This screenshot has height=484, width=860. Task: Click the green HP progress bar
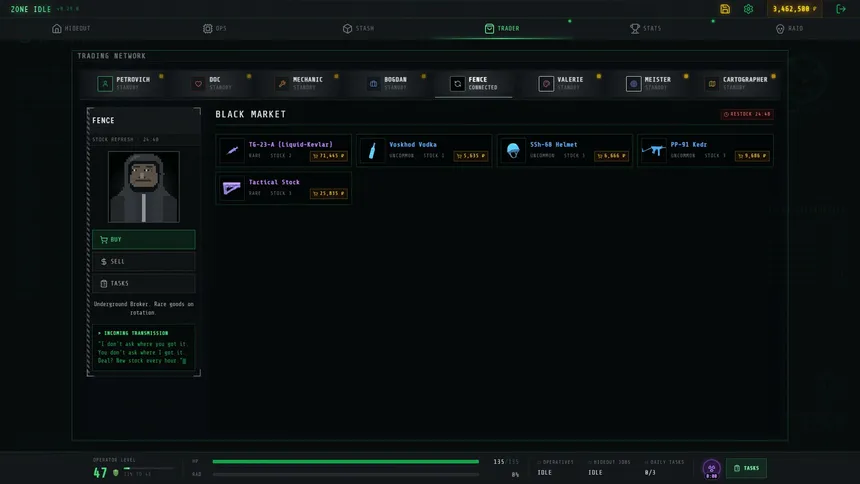tap(346, 462)
